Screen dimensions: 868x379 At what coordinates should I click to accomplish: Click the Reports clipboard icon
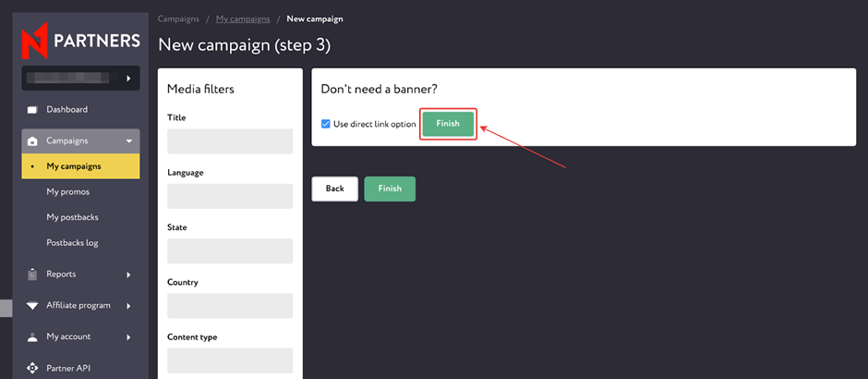(33, 275)
